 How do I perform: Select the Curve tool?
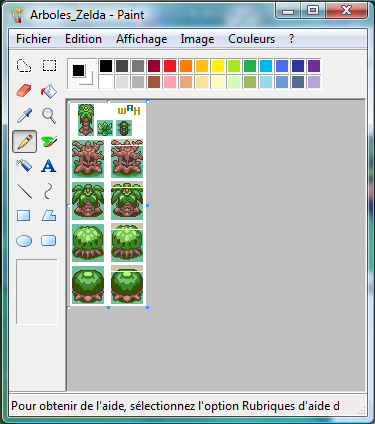pyautogui.click(x=49, y=191)
